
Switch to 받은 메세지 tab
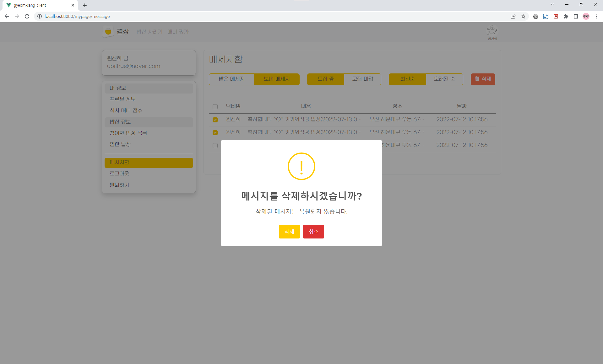(x=231, y=79)
